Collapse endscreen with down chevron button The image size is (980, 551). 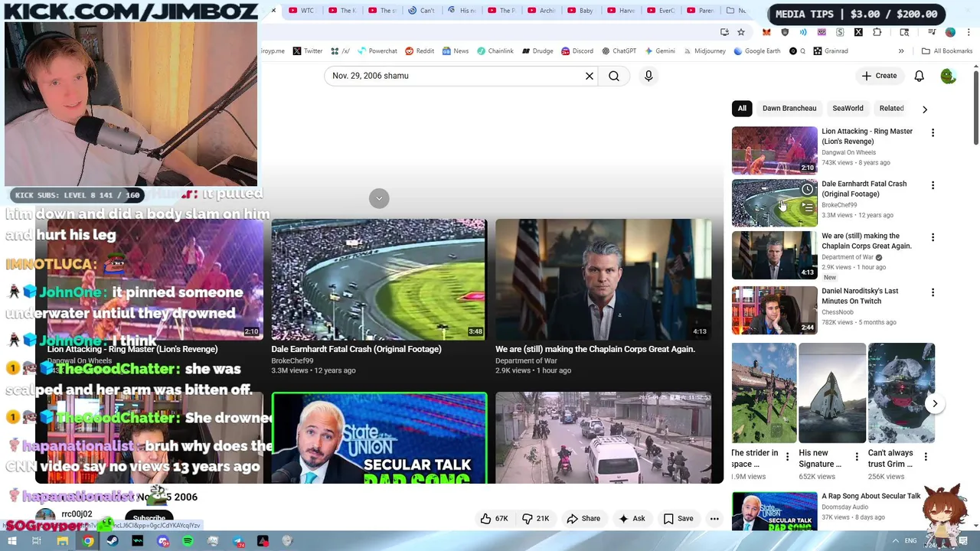[x=379, y=198]
